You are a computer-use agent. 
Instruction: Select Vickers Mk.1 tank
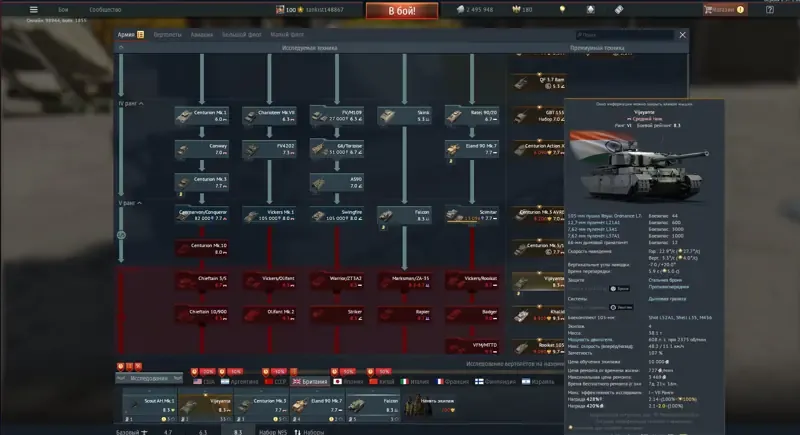coord(269,215)
